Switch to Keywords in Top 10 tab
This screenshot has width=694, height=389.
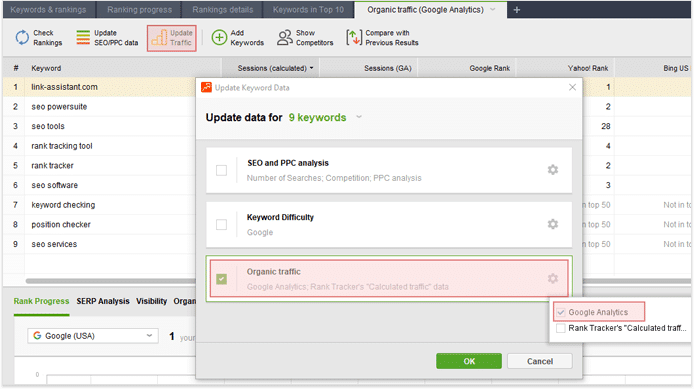pos(308,10)
